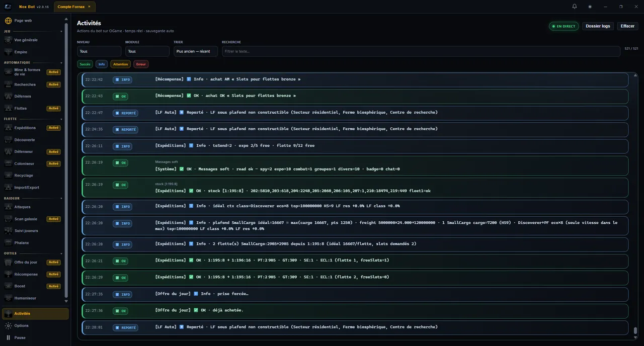This screenshot has height=346, width=644.
Task: Open the Options gear icon
Action: click(8, 326)
